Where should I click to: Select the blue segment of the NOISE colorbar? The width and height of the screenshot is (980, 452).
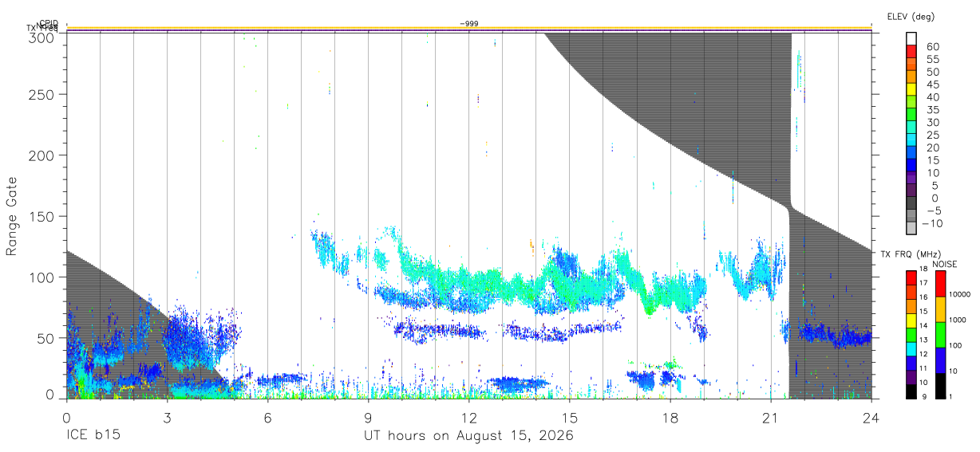tap(940, 359)
